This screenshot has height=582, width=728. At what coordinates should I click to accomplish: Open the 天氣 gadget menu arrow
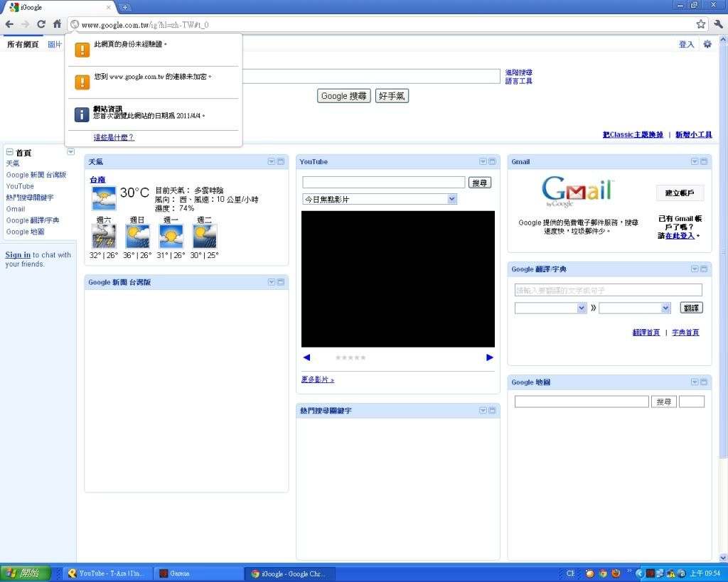point(272,161)
